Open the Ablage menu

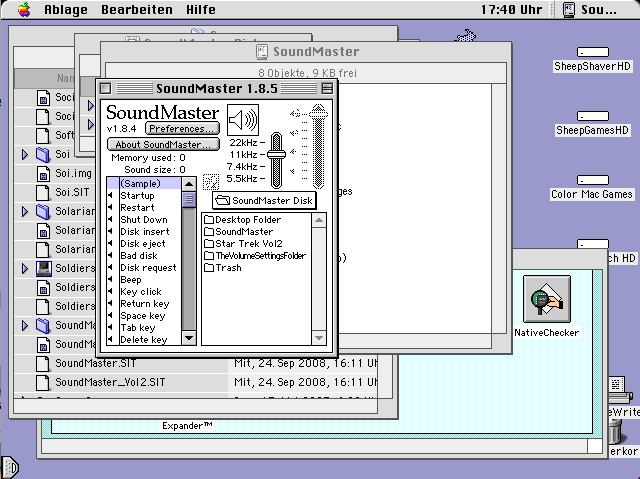tap(66, 9)
